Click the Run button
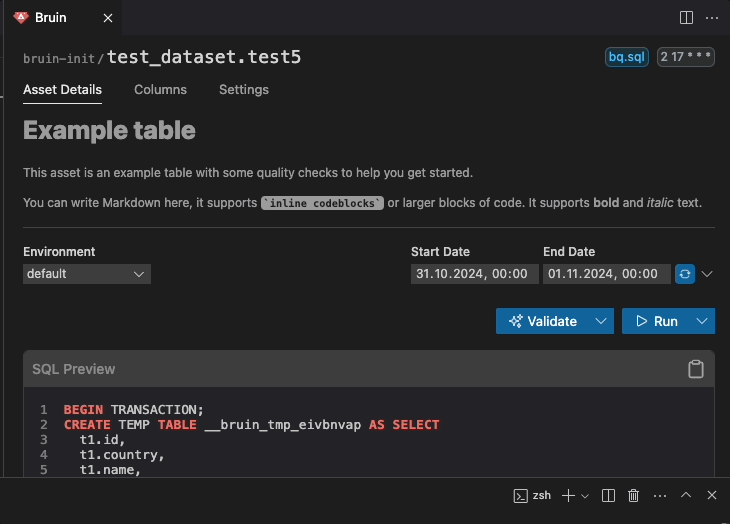 [x=656, y=321]
